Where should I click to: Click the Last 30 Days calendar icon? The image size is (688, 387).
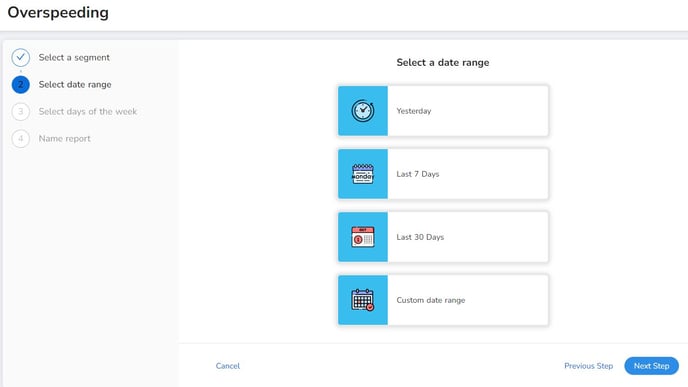(x=363, y=237)
